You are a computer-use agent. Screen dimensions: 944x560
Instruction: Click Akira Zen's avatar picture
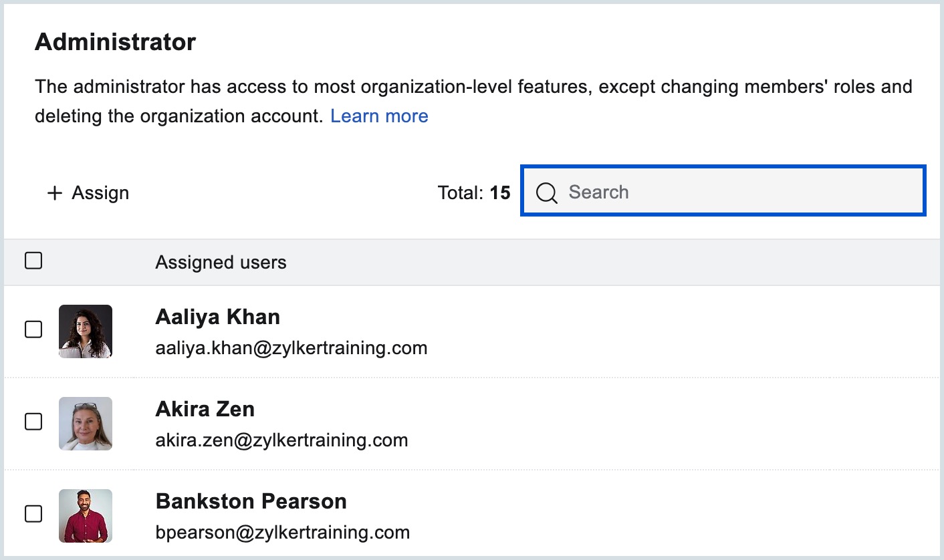pyautogui.click(x=86, y=424)
